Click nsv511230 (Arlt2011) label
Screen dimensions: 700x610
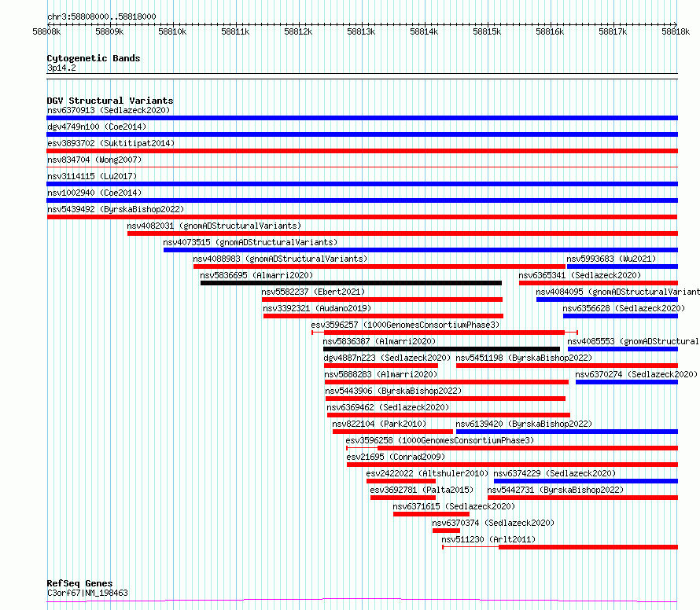(x=488, y=539)
